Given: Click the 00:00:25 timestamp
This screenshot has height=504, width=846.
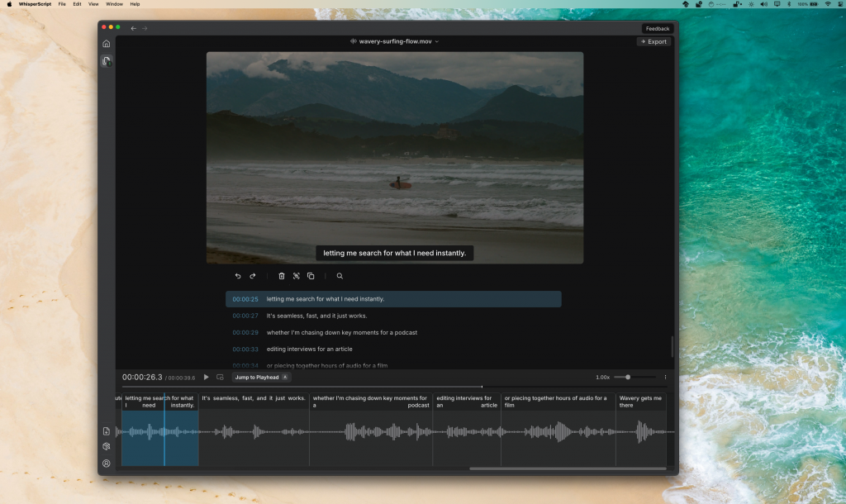Looking at the screenshot, I should click(245, 299).
